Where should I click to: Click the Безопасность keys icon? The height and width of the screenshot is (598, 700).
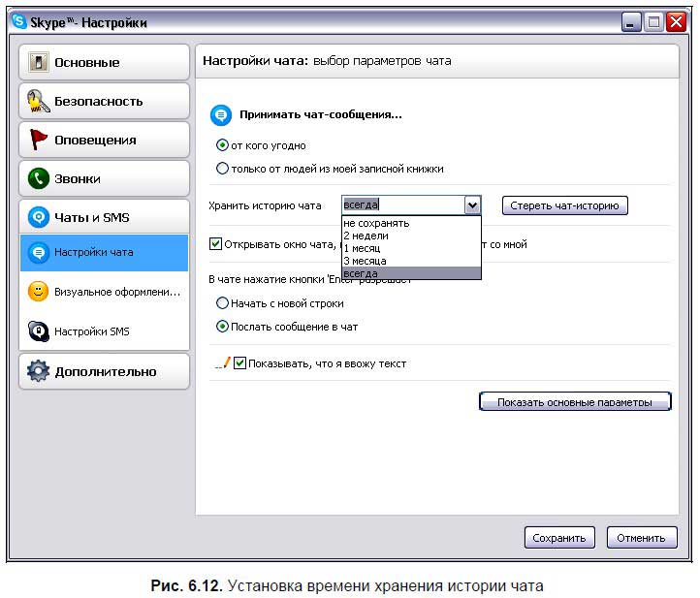coord(38,102)
